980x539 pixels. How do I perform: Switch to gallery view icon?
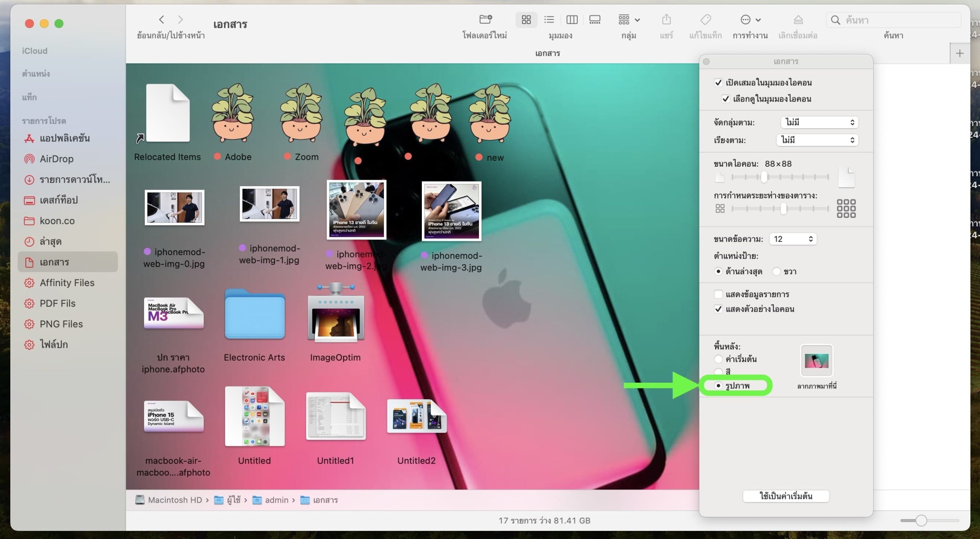595,20
